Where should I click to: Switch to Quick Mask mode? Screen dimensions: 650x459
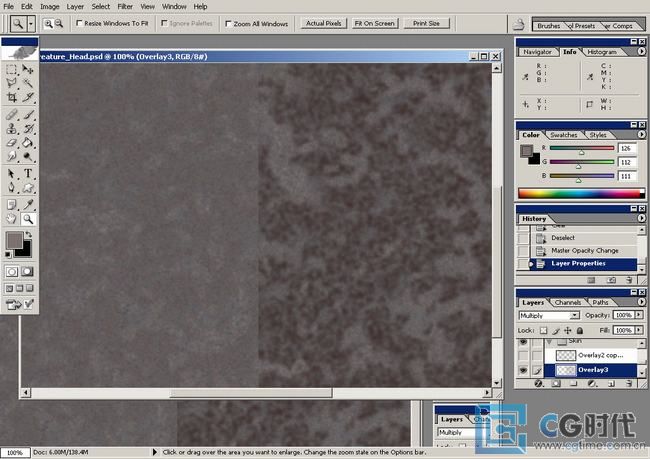[x=27, y=272]
